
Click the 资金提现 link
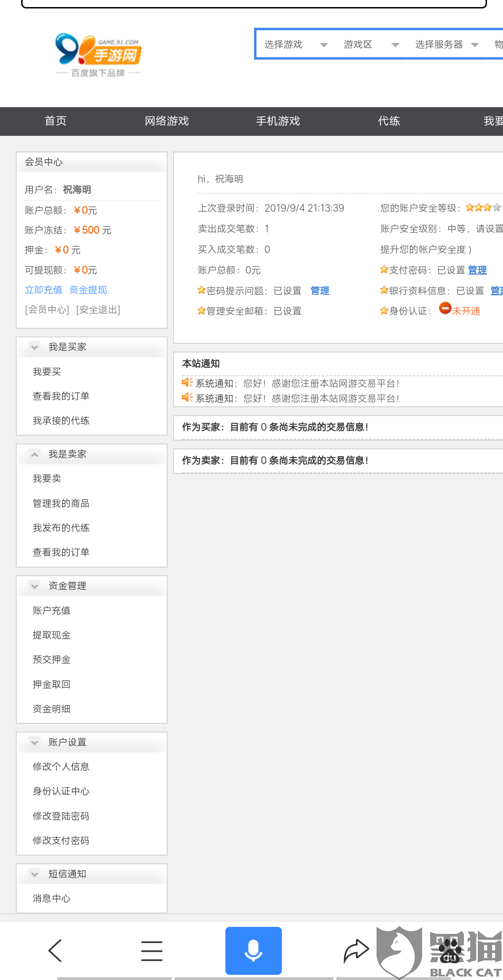click(x=88, y=290)
